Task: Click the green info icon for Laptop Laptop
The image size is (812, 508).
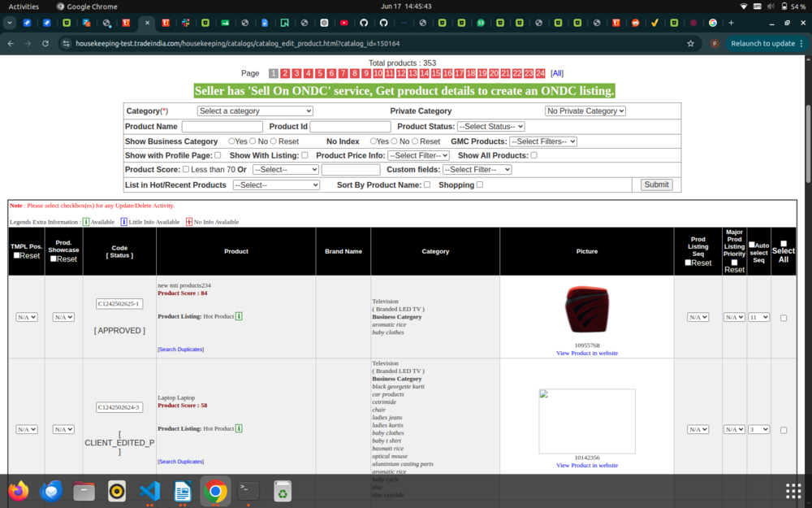Action: [239, 428]
